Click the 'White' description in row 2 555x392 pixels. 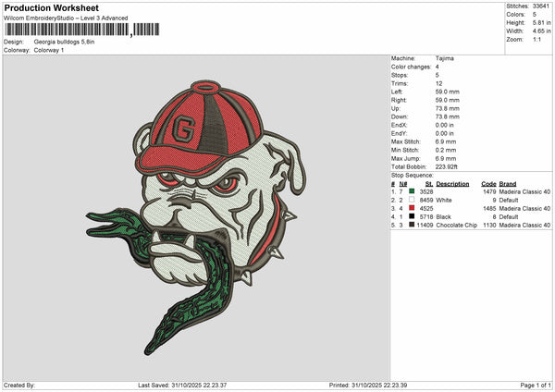pyautogui.click(x=444, y=201)
